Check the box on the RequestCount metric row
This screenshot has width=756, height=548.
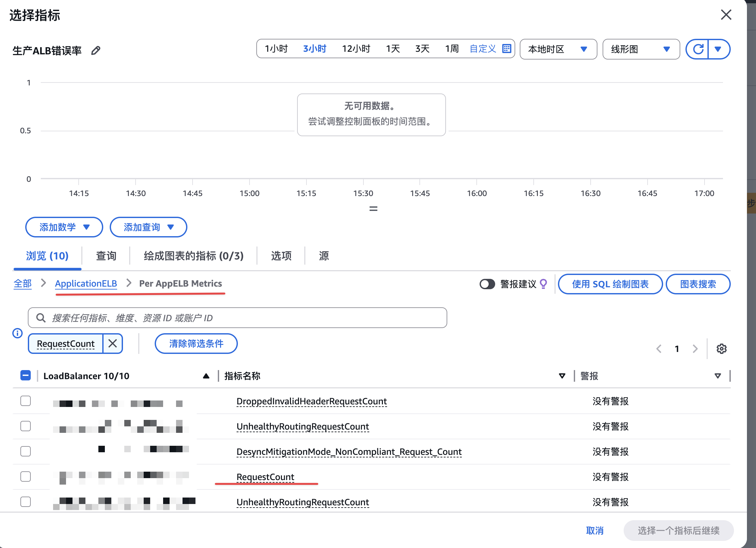[26, 477]
